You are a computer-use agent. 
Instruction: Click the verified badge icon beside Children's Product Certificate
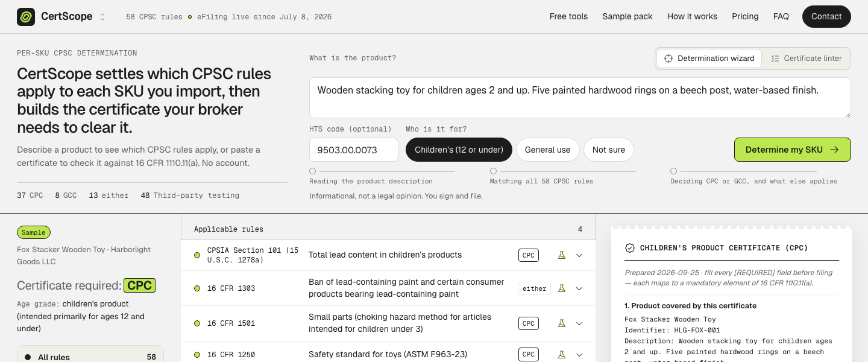[630, 248]
